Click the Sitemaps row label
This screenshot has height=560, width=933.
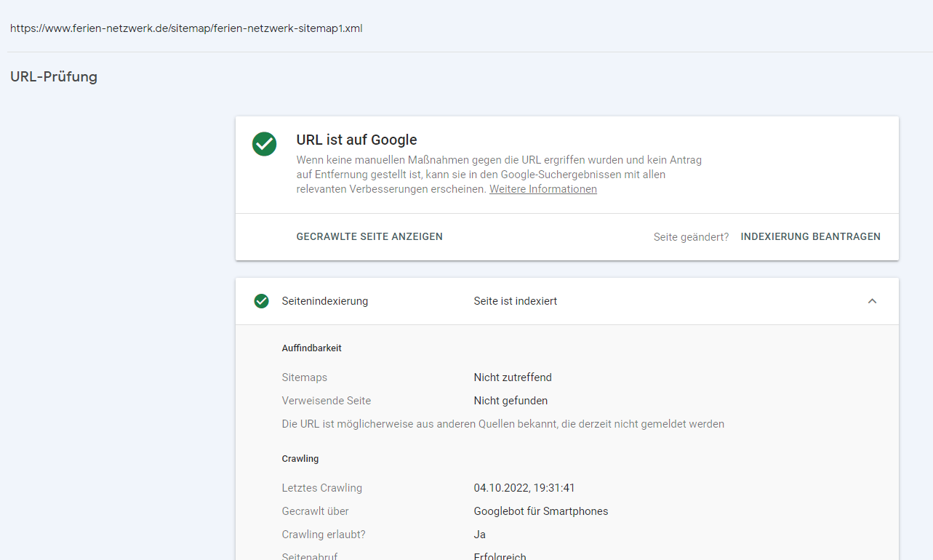tap(305, 377)
